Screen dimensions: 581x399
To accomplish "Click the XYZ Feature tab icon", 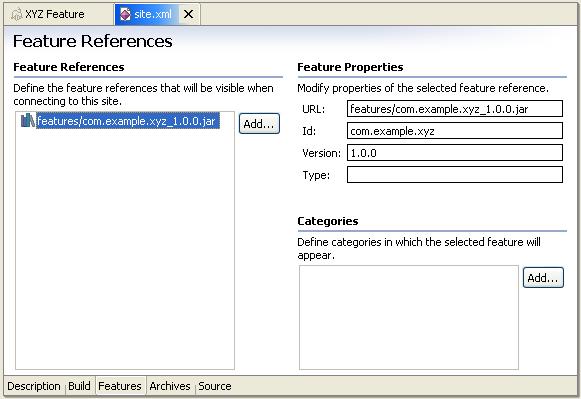I will click(x=17, y=14).
